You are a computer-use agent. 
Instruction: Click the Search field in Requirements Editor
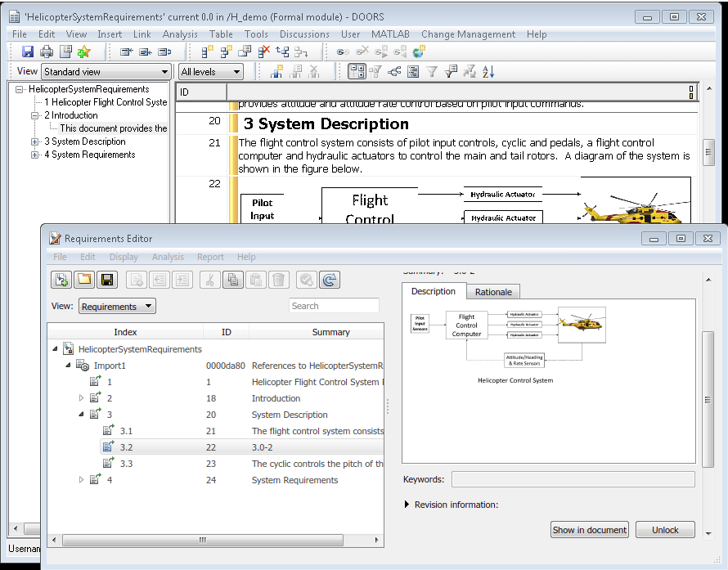pos(334,306)
